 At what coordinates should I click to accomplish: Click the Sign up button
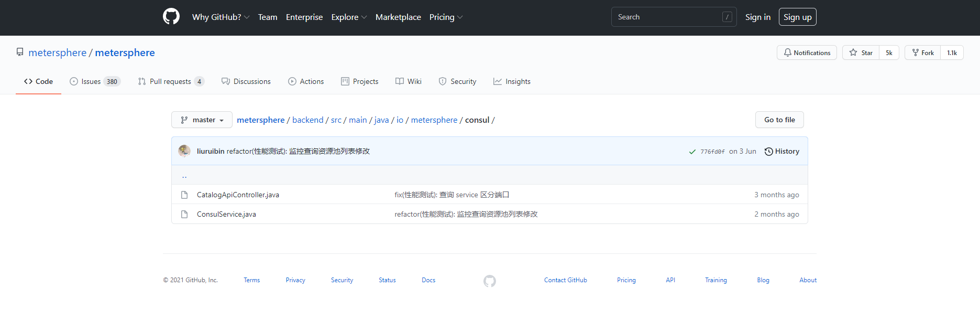(x=797, y=17)
